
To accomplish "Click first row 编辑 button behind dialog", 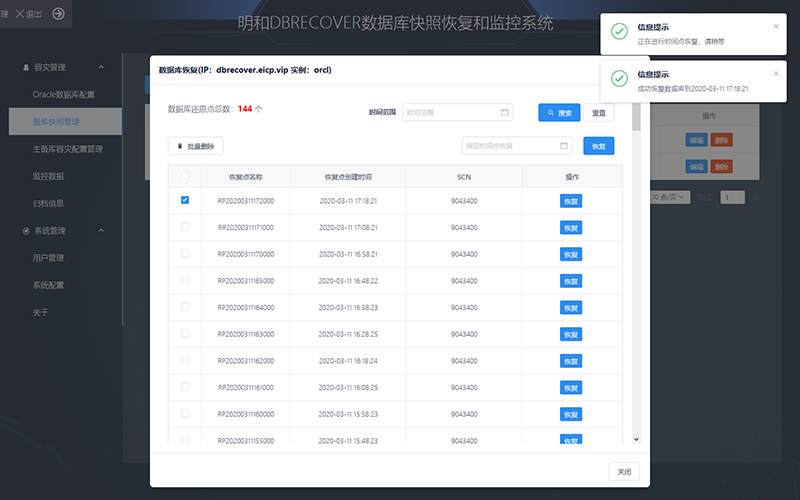I will (696, 140).
